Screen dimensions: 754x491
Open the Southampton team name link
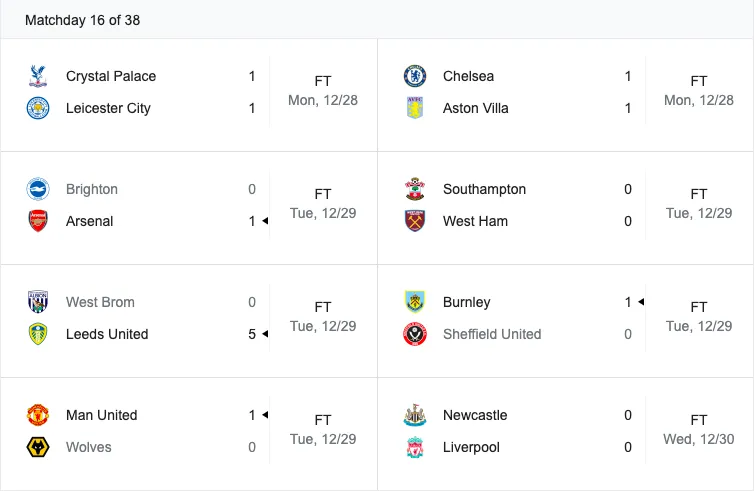tap(484, 189)
